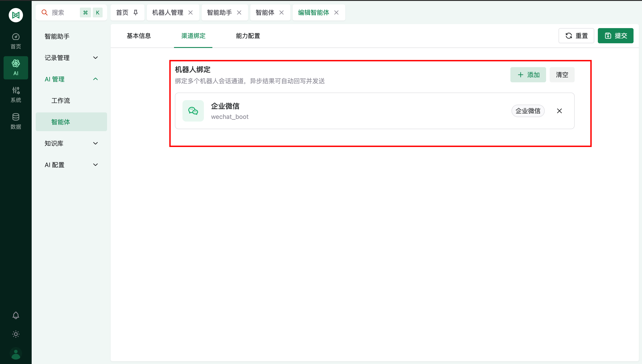Image resolution: width=642 pixels, height=364 pixels.
Task: Toggle the theme with the sun icon
Action: coord(16,334)
